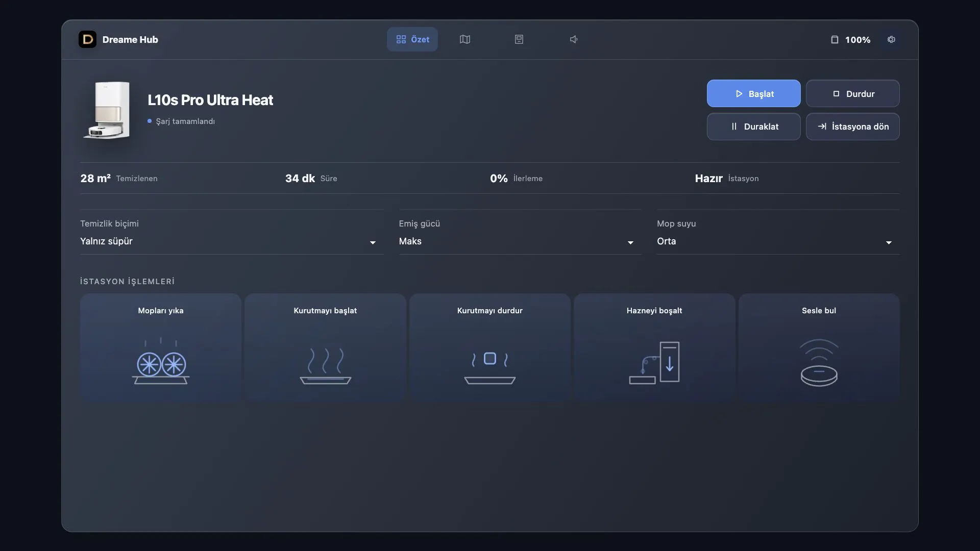
Task: Click the 100% battery percentage text
Action: [x=857, y=40]
